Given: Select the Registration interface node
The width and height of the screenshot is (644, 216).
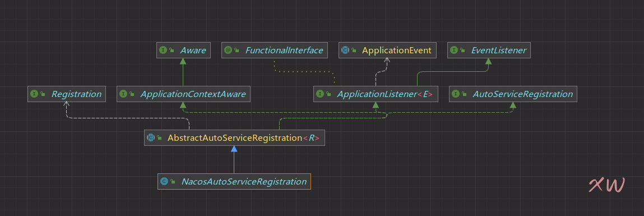Looking at the screenshot, I should pos(67,94).
